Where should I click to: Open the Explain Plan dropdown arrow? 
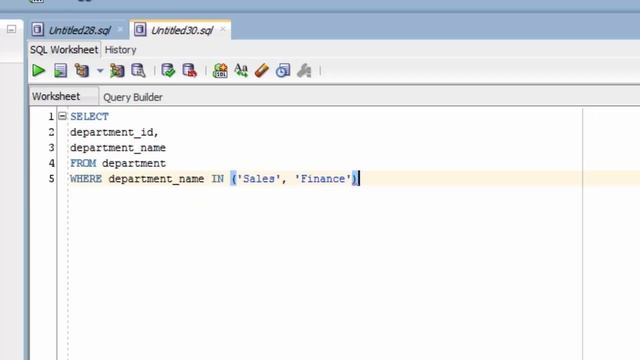[x=100, y=71]
